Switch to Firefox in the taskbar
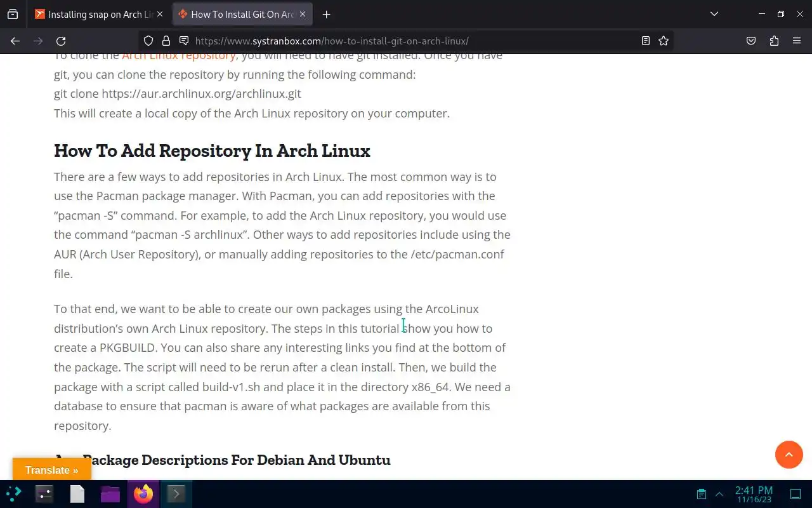812x508 pixels. tap(143, 493)
